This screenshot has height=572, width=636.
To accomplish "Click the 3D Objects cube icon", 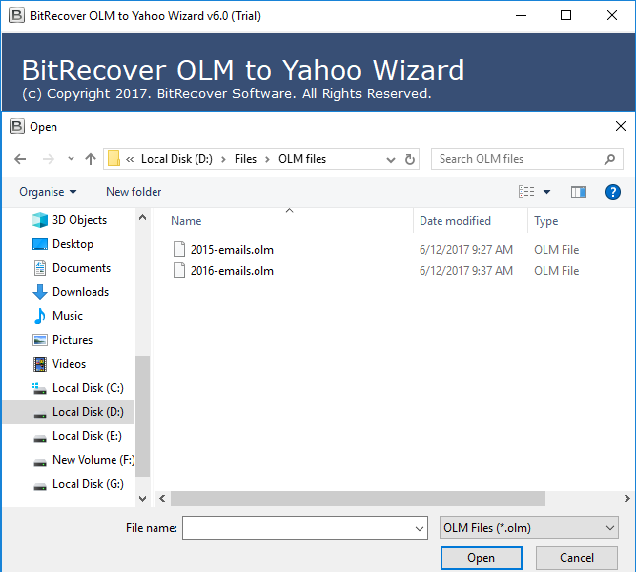I will (40, 220).
